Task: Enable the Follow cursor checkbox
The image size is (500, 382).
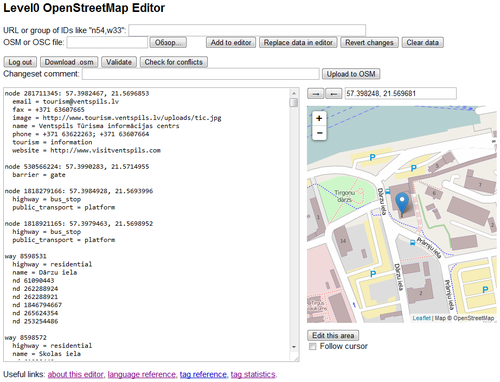Action: coord(312,346)
